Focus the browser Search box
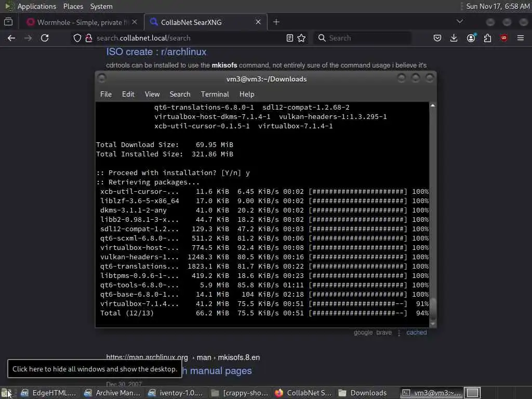Screen dimensions: 532x399 pos(363,38)
